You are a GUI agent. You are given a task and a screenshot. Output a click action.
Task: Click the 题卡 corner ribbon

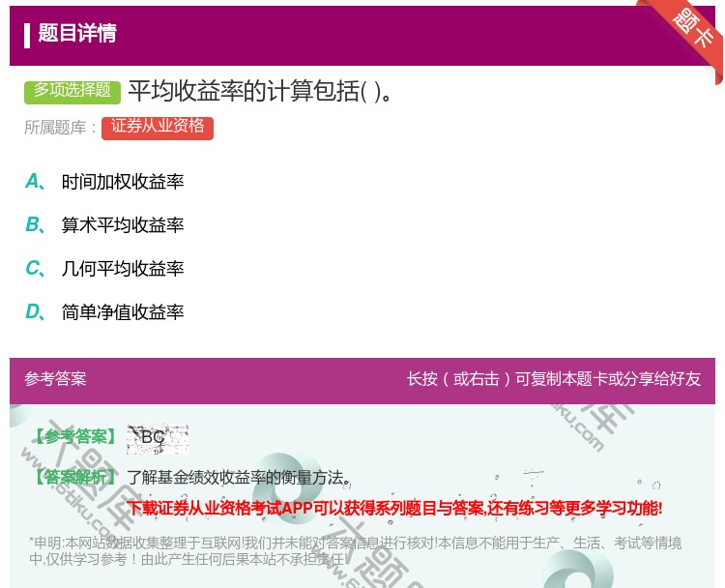pyautogui.click(x=693, y=29)
